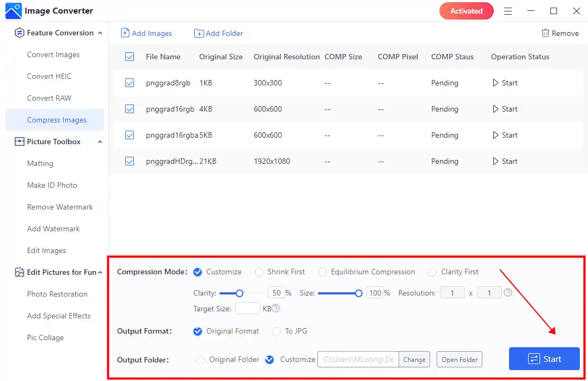Select Original Folder as output folder
The image size is (588, 381).
200,360
